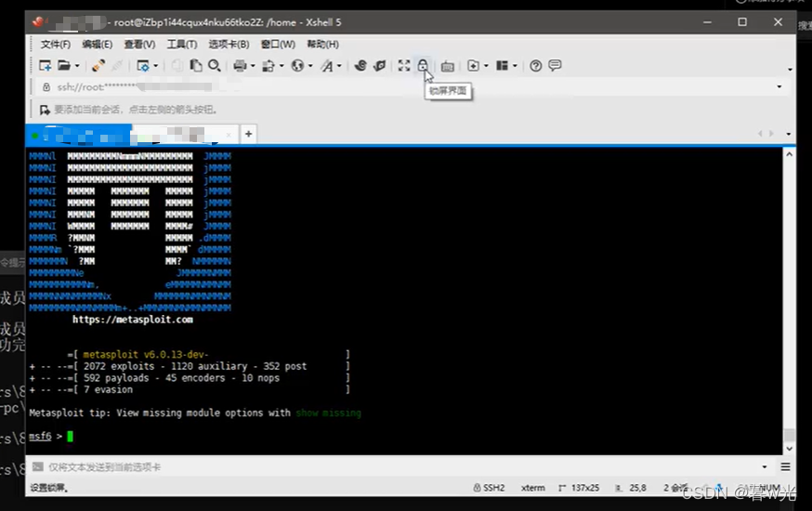Viewport: 812px width, 511px height.
Task: Expand the address bar history dropdown
Action: (779, 86)
